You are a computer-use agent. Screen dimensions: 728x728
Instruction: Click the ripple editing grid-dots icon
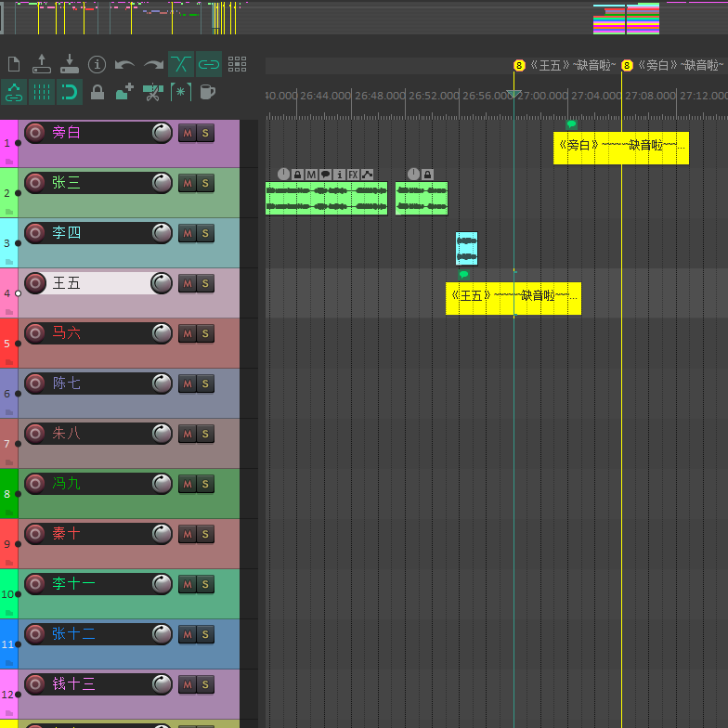click(237, 64)
